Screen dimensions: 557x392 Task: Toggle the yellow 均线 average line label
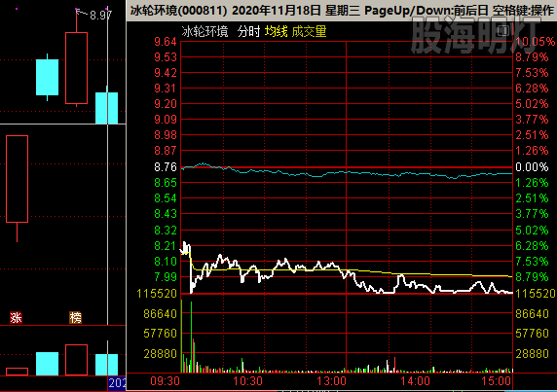(276, 31)
